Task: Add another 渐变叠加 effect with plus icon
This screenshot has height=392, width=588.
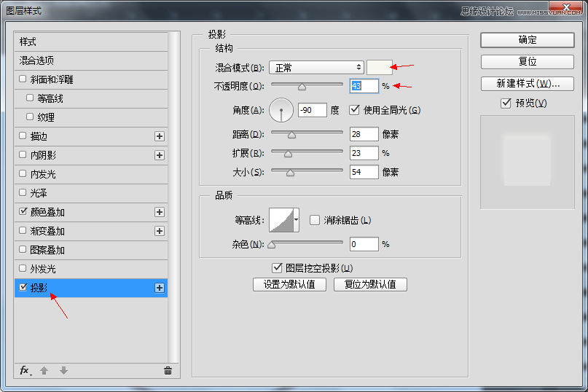Action: click(x=160, y=231)
